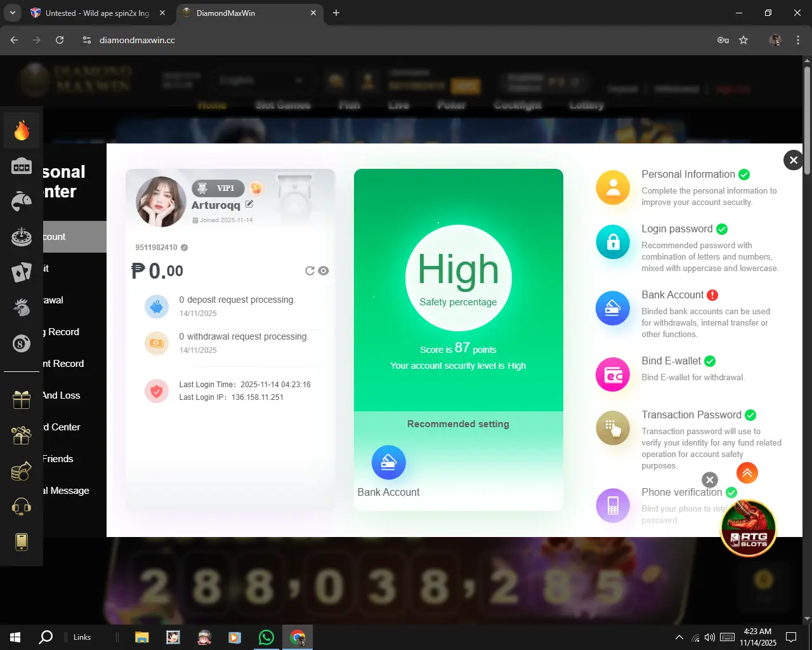This screenshot has height=650, width=812.
Task: Select the Deposit item below Account in the Personal Center menu
Action: [x=75, y=269]
